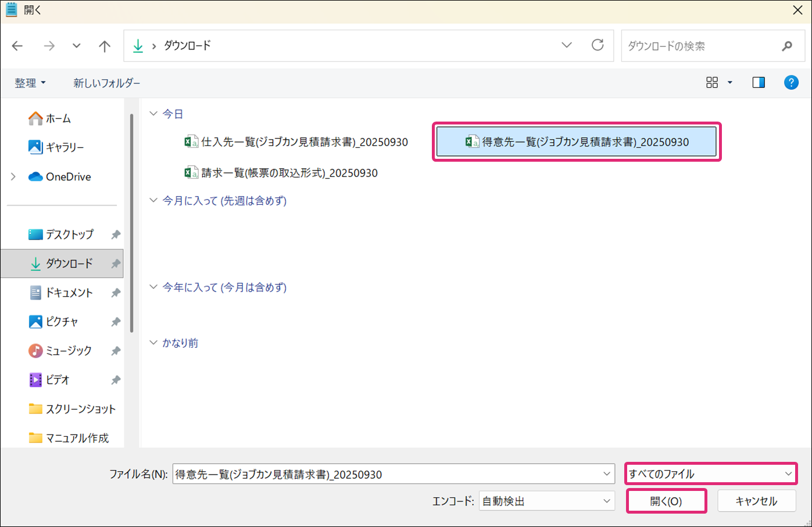Click the キャンセル button
This screenshot has width=812, height=527.
[756, 501]
